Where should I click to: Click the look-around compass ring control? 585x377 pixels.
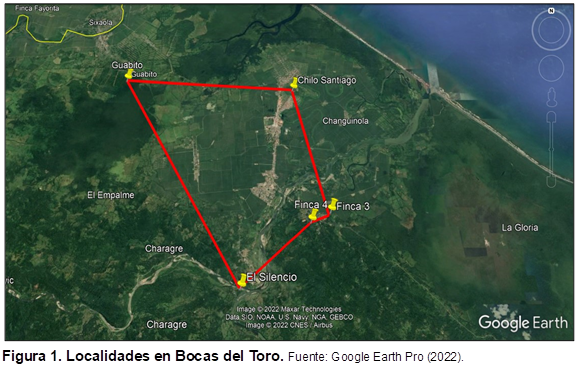pos(551,30)
